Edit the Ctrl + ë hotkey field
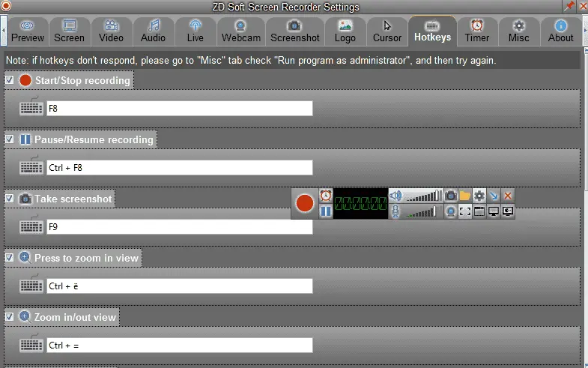The height and width of the screenshot is (368, 588). click(180, 286)
